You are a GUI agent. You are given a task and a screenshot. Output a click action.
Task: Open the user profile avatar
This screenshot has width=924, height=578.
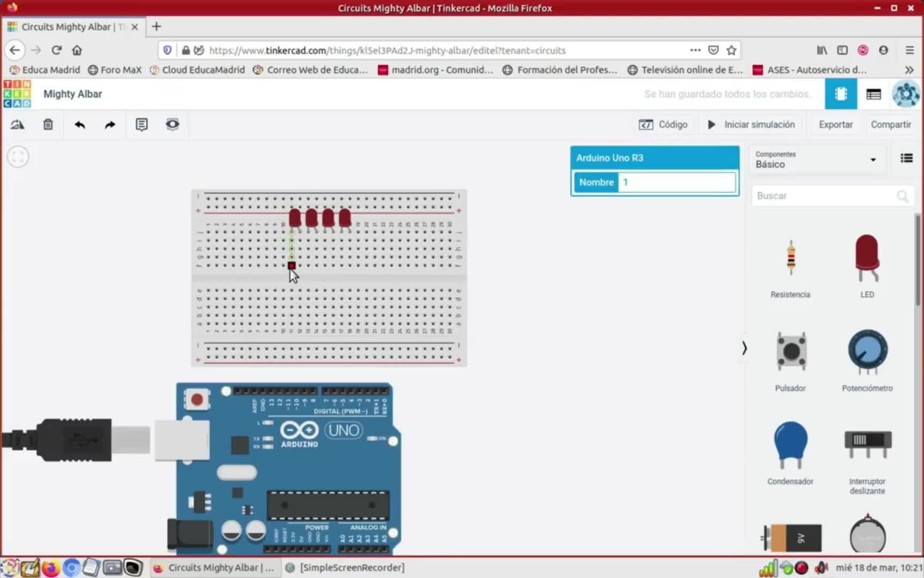coord(906,94)
